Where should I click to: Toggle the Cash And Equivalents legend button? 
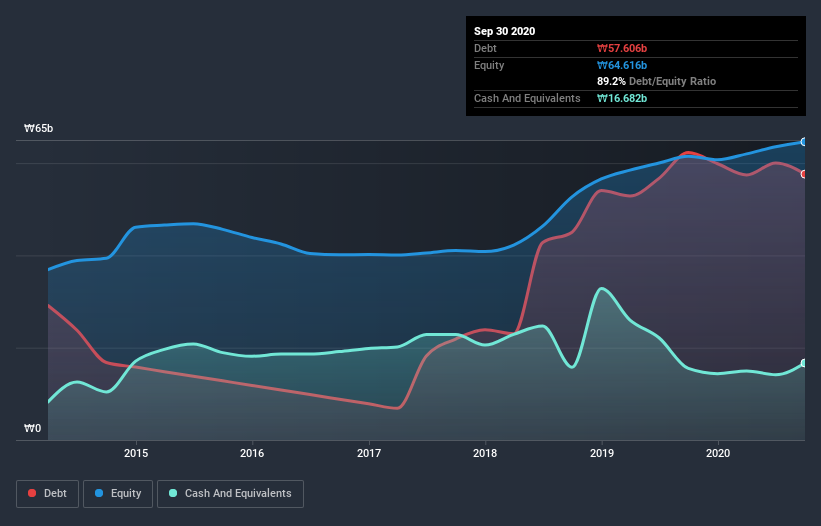click(230, 494)
